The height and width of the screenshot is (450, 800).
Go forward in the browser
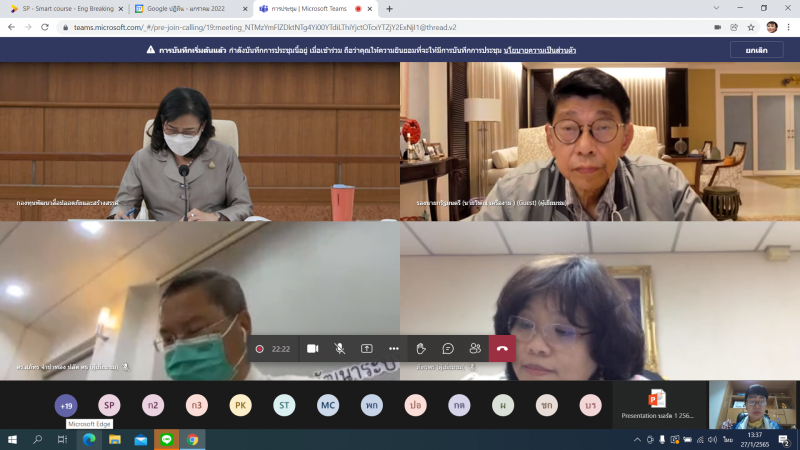coord(28,27)
